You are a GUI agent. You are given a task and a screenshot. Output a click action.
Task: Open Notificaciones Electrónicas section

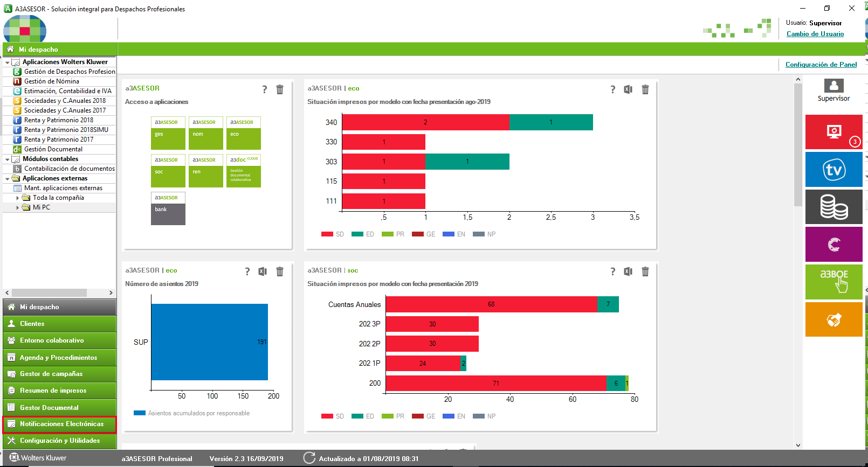59,424
